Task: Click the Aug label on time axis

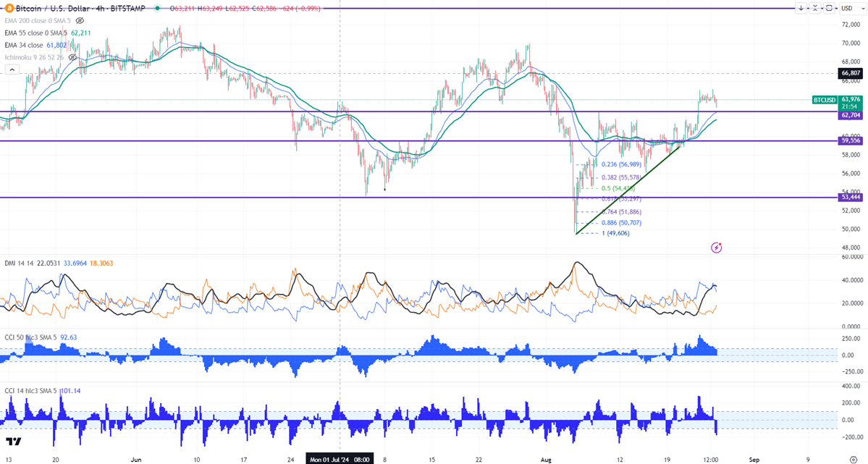Action: point(547,460)
